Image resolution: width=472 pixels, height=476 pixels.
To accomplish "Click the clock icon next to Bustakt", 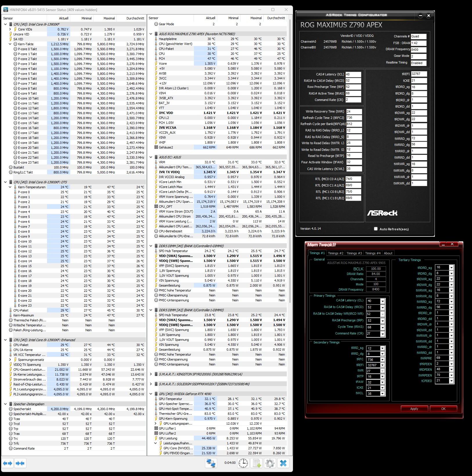I will [x=11, y=167].
